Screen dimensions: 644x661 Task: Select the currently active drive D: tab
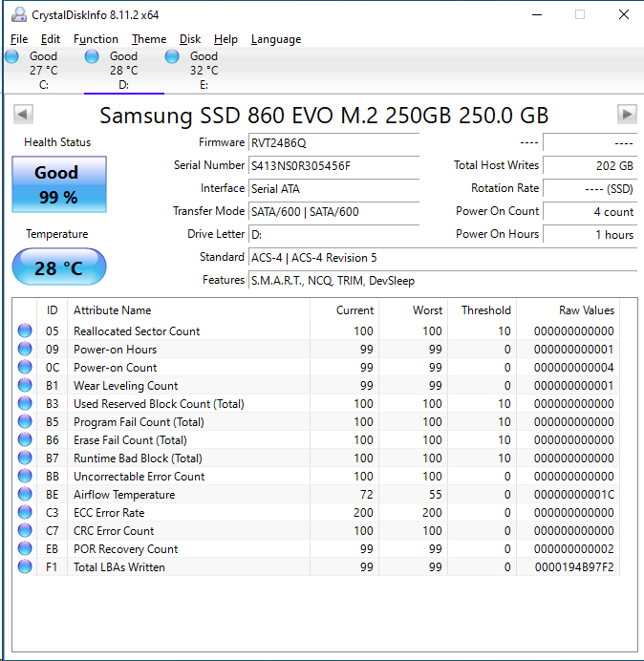point(123,71)
